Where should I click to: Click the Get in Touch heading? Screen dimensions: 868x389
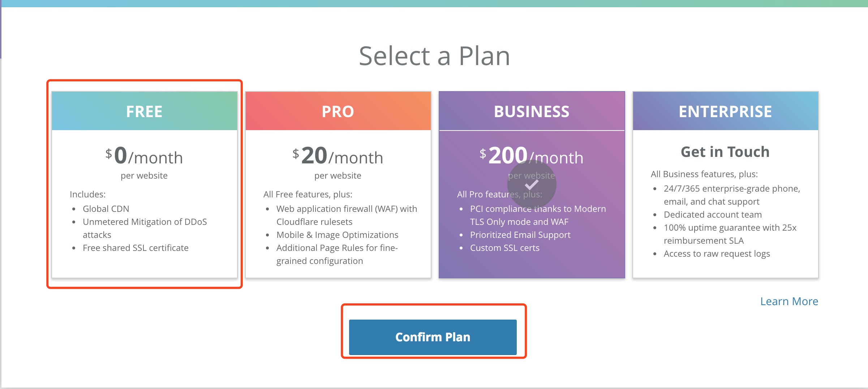[x=725, y=152]
